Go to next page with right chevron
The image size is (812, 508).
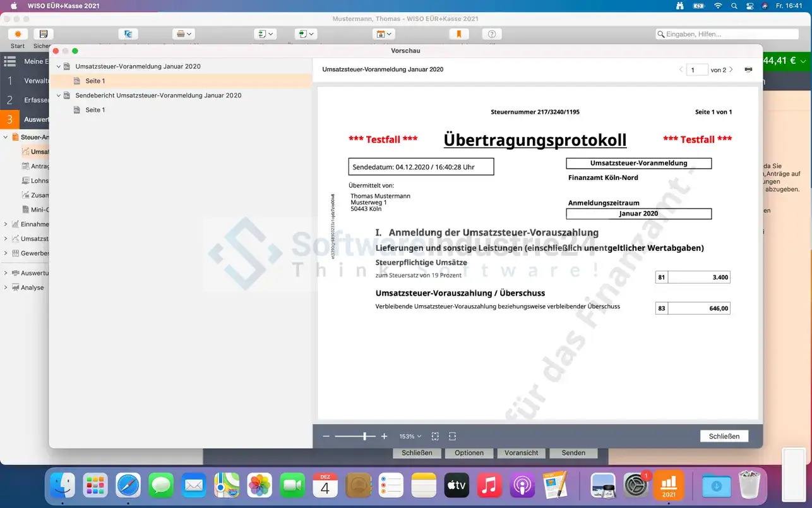pos(731,70)
